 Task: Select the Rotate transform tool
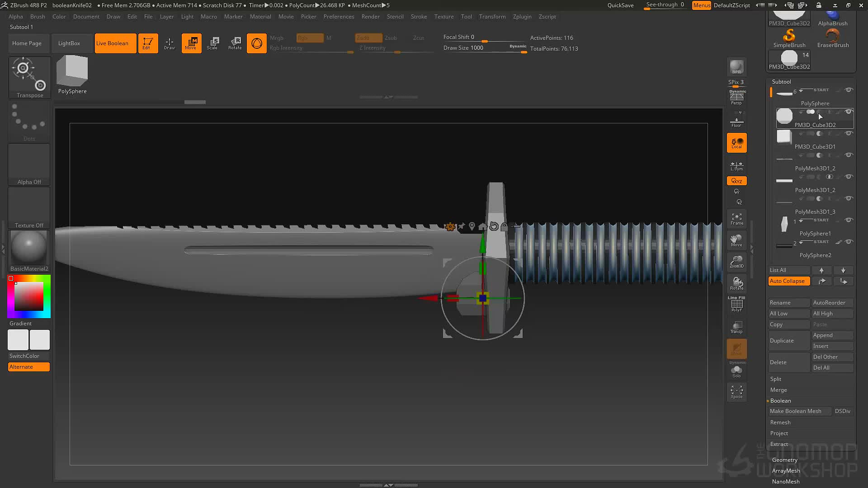click(235, 43)
